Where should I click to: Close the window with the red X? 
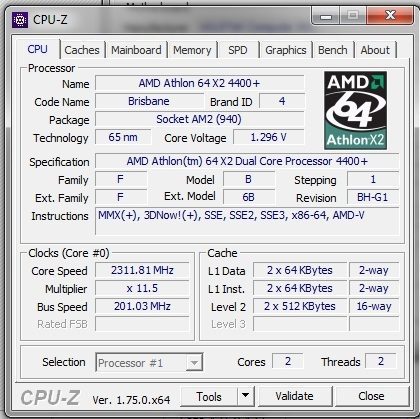[x=389, y=16]
